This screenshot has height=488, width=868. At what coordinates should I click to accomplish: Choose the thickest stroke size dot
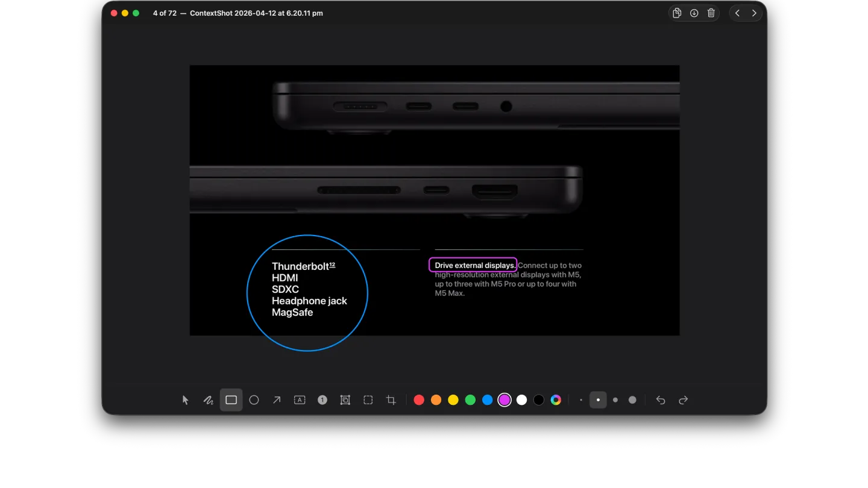[632, 400]
